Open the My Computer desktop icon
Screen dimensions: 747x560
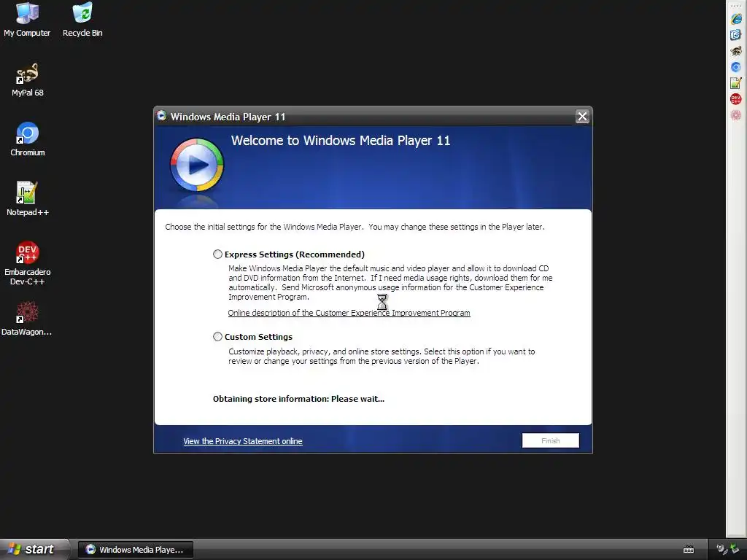(27, 19)
